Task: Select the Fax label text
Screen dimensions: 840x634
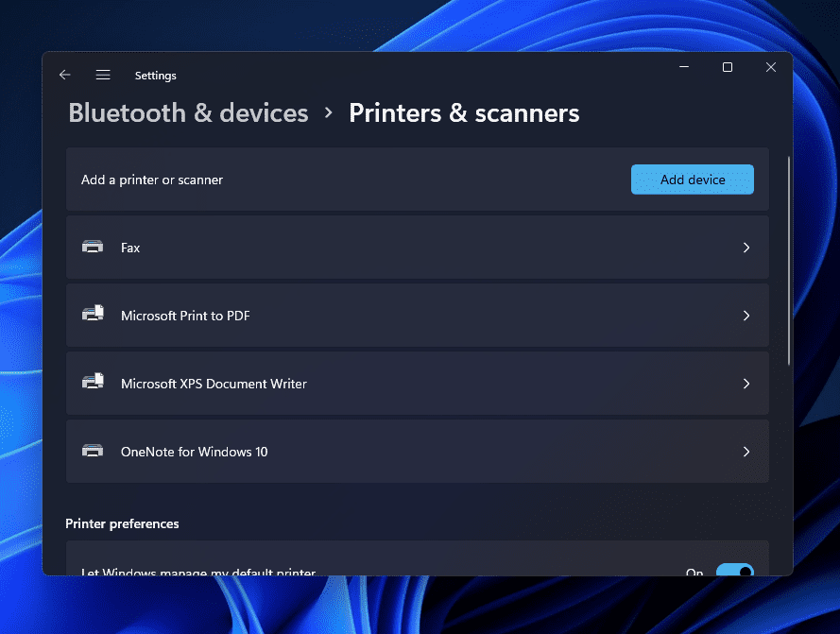Action: pyautogui.click(x=130, y=248)
